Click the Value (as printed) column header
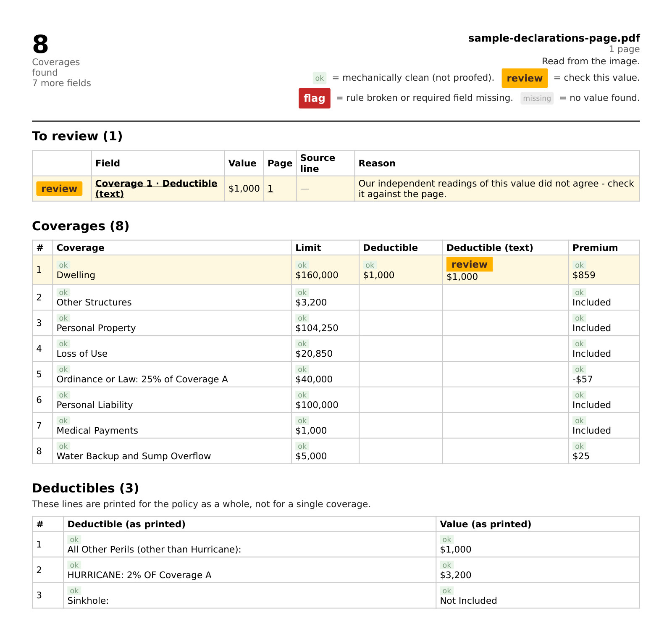 click(x=486, y=524)
